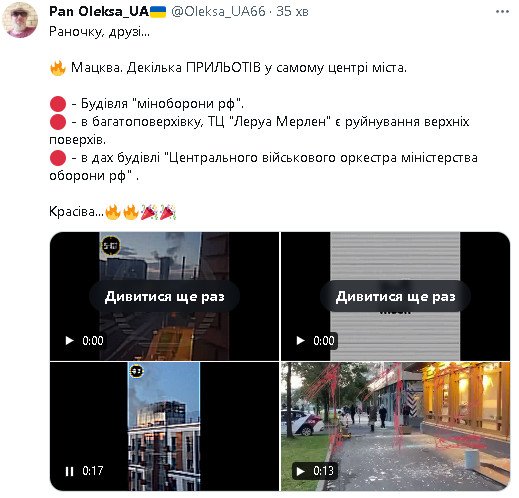Play the top-left video
Image resolution: width=519 pixels, height=498 pixels.
point(69,341)
